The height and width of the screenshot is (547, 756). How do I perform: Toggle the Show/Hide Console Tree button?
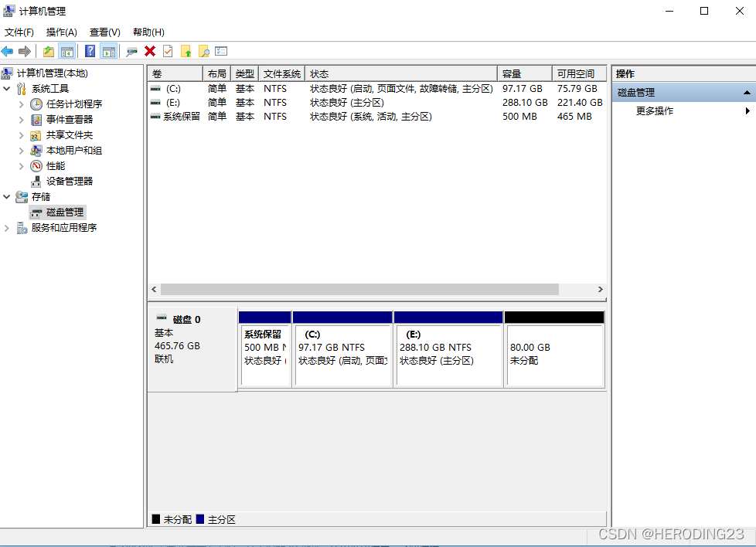[67, 51]
